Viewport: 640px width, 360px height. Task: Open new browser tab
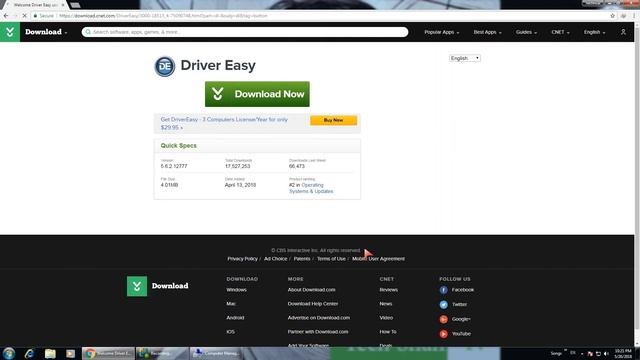tap(75, 5)
